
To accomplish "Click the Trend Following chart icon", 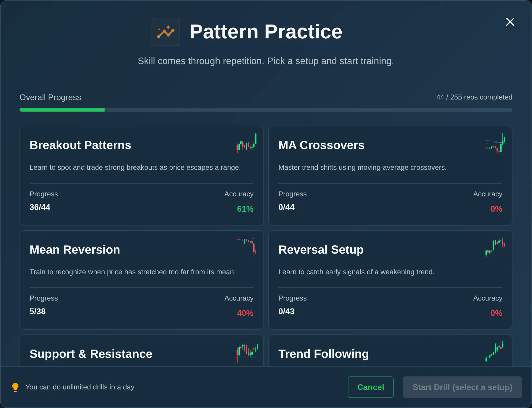I will pyautogui.click(x=495, y=352).
